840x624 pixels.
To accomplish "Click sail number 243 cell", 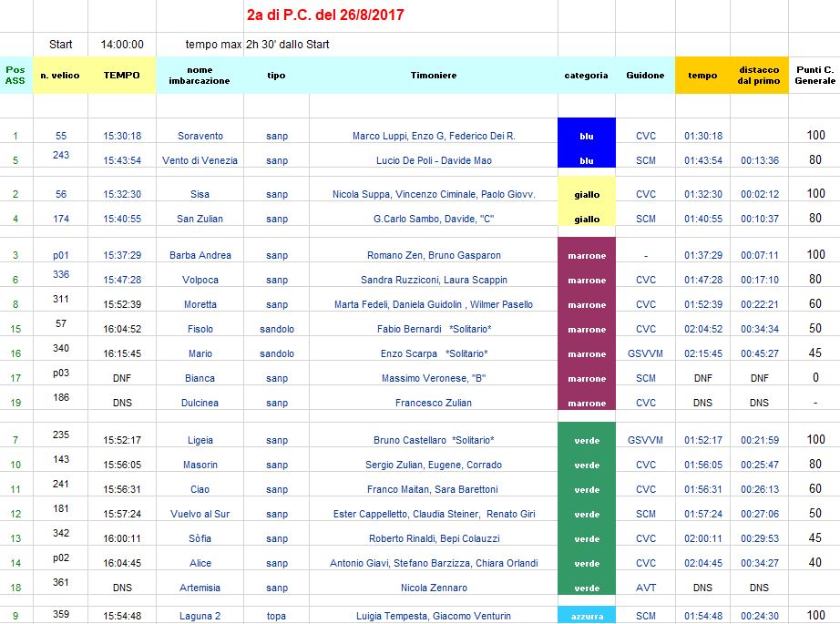I will coord(60,155).
